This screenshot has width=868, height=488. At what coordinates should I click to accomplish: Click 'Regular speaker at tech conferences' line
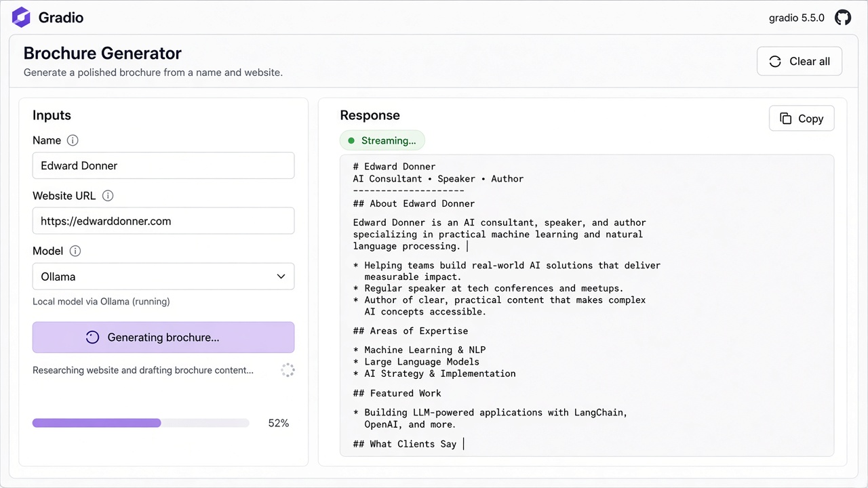coord(488,288)
